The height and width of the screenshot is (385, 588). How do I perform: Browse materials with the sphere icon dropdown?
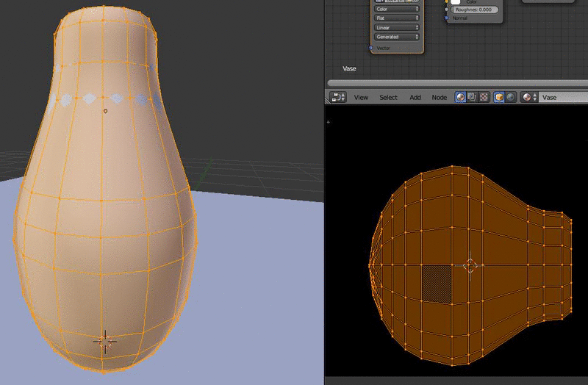tap(529, 98)
